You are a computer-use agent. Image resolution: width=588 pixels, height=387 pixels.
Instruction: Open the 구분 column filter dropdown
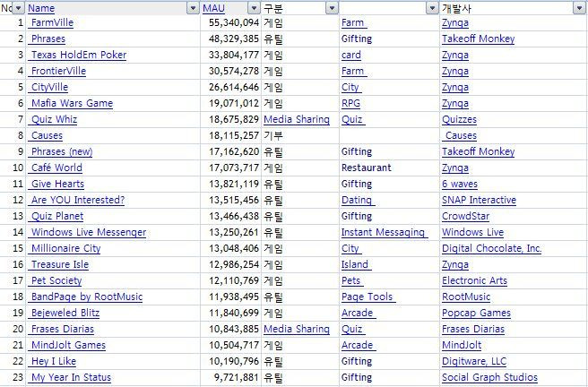[332, 8]
